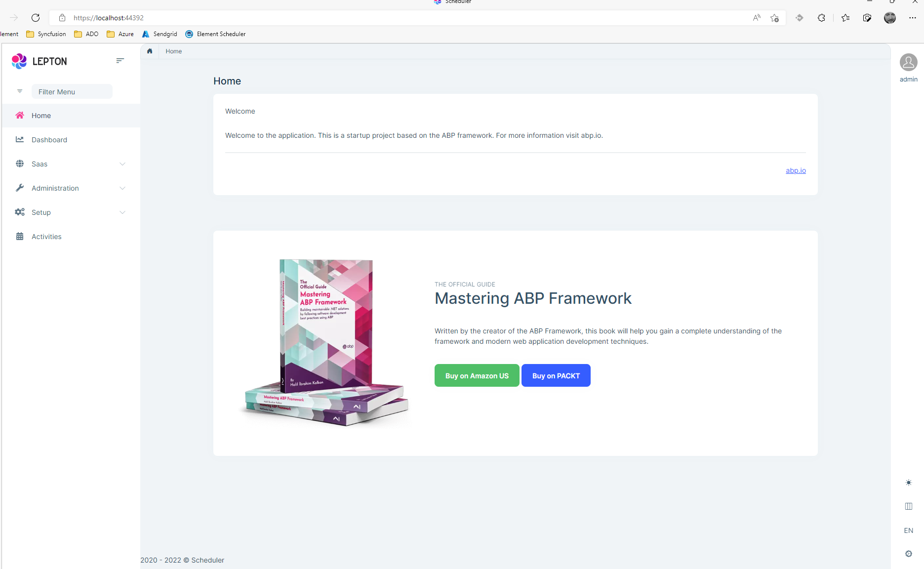Click the site info lock icon

62,18
